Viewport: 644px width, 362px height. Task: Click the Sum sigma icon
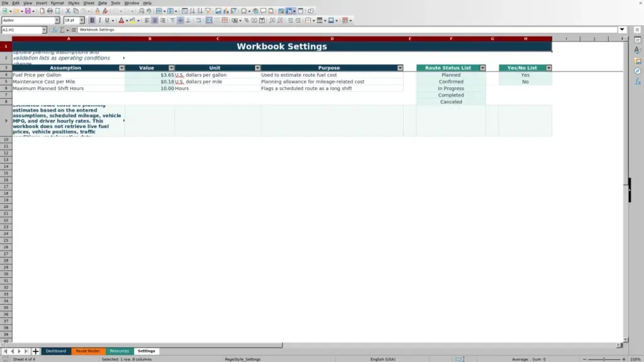pos(62,30)
